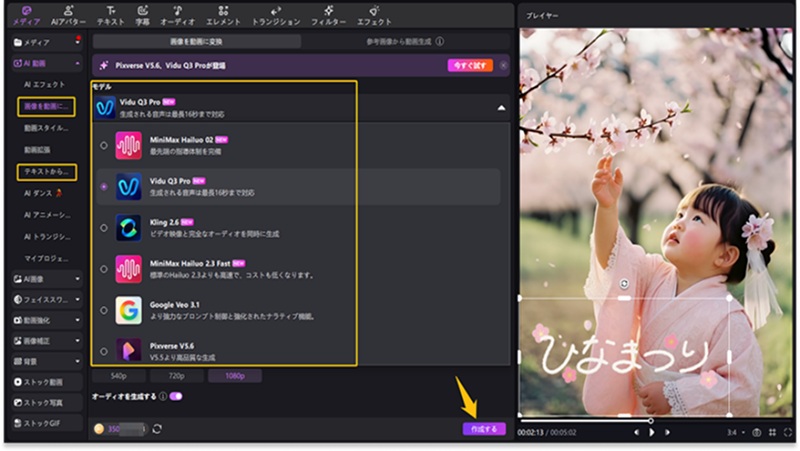800x451 pixels.
Task: Open the エフェクト tab
Action: pyautogui.click(x=374, y=16)
